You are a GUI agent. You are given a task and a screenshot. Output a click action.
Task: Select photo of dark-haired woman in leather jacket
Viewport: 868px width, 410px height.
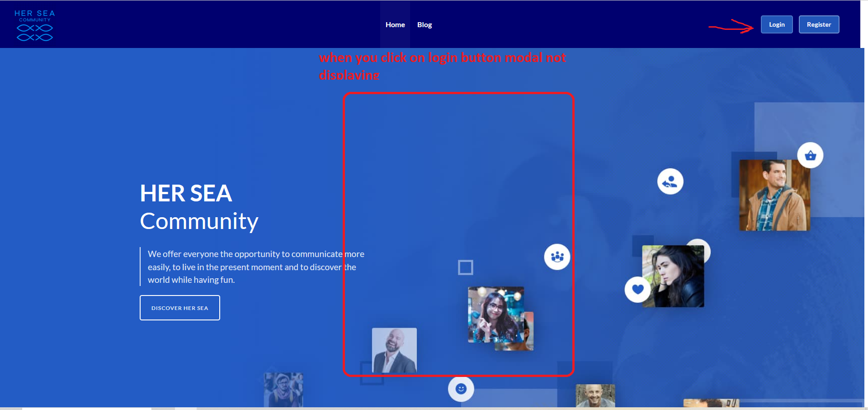pyautogui.click(x=674, y=277)
